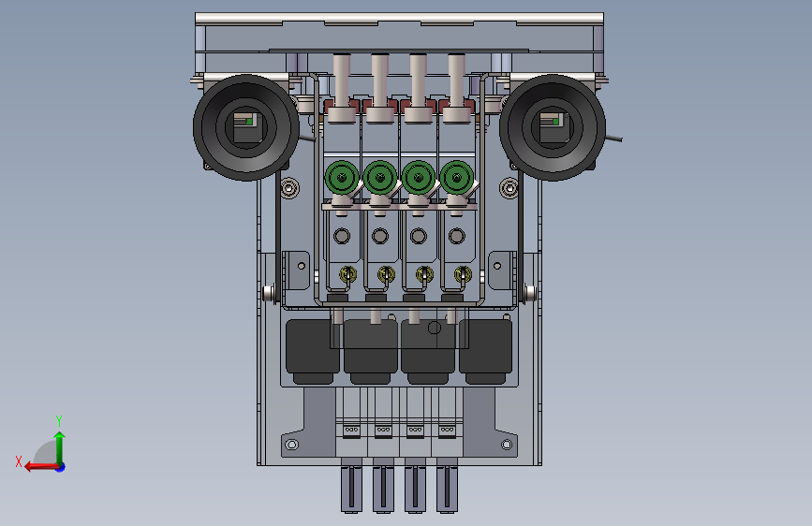Select the top cover plate of the assembly
Image resolution: width=812 pixels, height=526 pixels.
399,19
